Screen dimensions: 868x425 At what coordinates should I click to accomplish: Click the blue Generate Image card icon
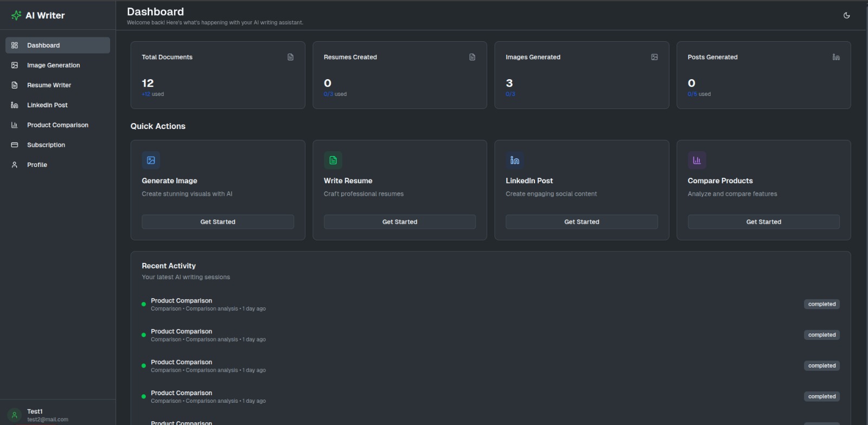[x=151, y=160]
